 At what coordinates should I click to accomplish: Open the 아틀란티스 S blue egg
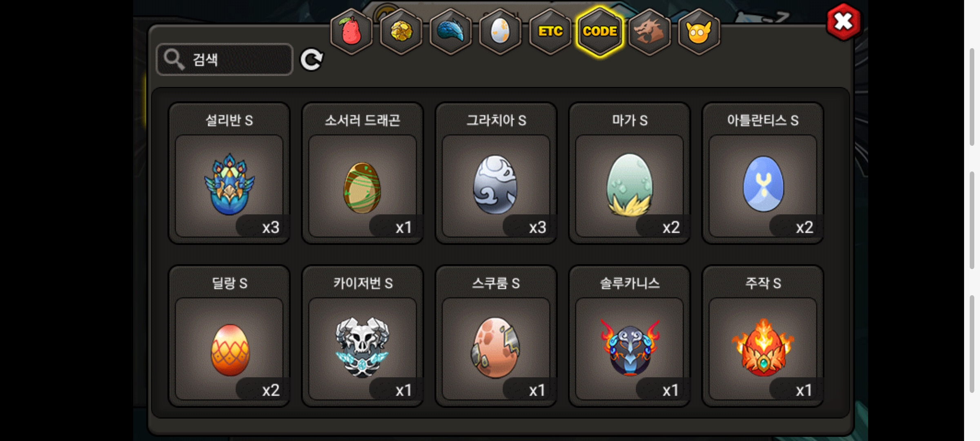click(763, 173)
